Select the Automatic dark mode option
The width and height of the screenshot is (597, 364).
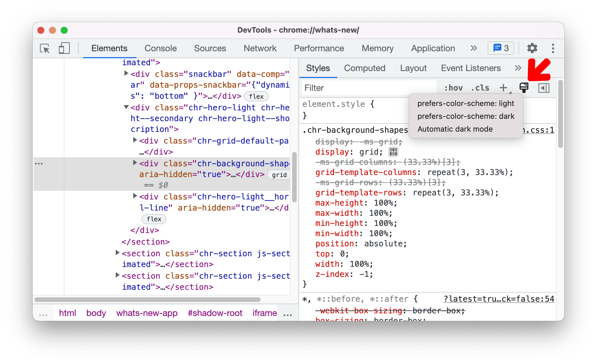[456, 129]
